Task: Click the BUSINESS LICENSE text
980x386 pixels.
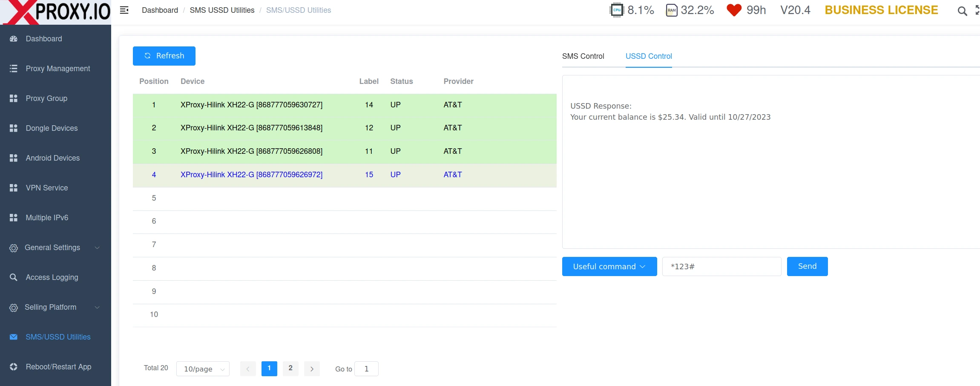Action: [881, 10]
